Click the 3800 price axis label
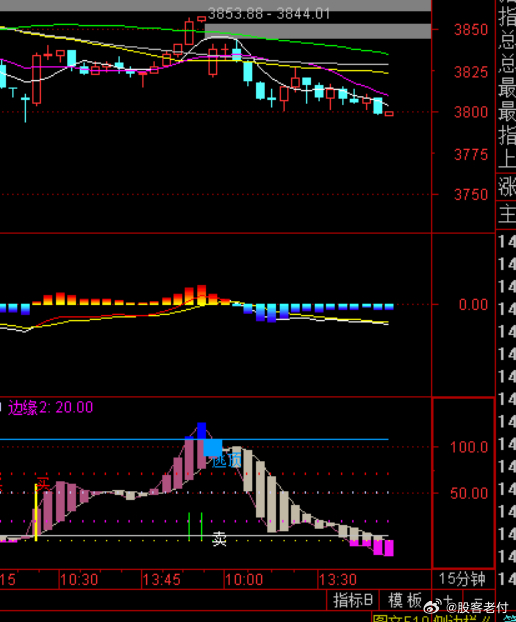The height and width of the screenshot is (622, 516). [x=471, y=112]
